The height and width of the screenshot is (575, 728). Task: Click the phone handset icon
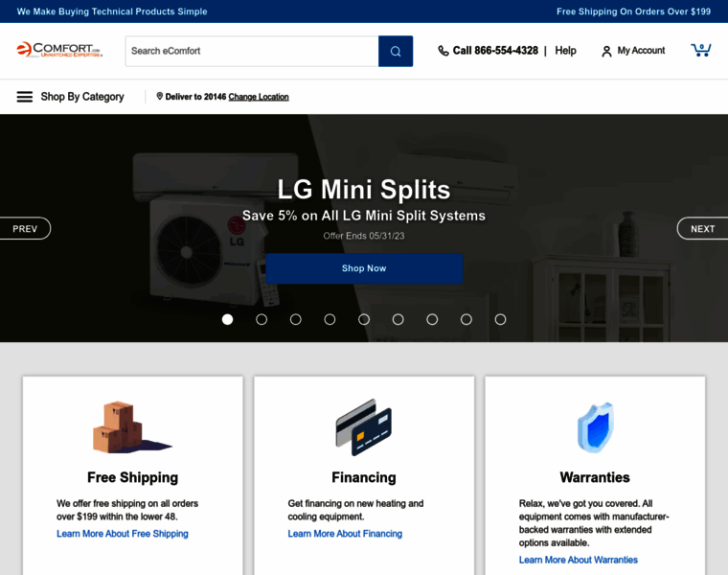coord(444,51)
